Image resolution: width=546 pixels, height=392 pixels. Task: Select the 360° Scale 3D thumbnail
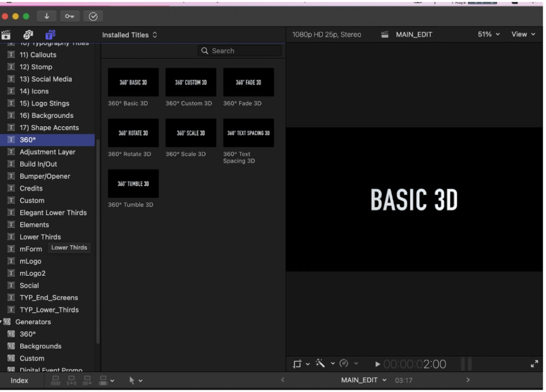(191, 133)
